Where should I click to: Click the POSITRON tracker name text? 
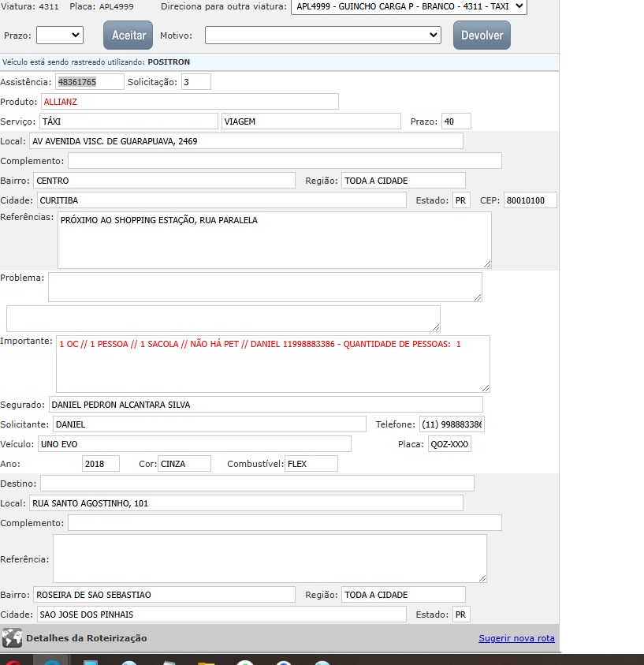click(169, 62)
